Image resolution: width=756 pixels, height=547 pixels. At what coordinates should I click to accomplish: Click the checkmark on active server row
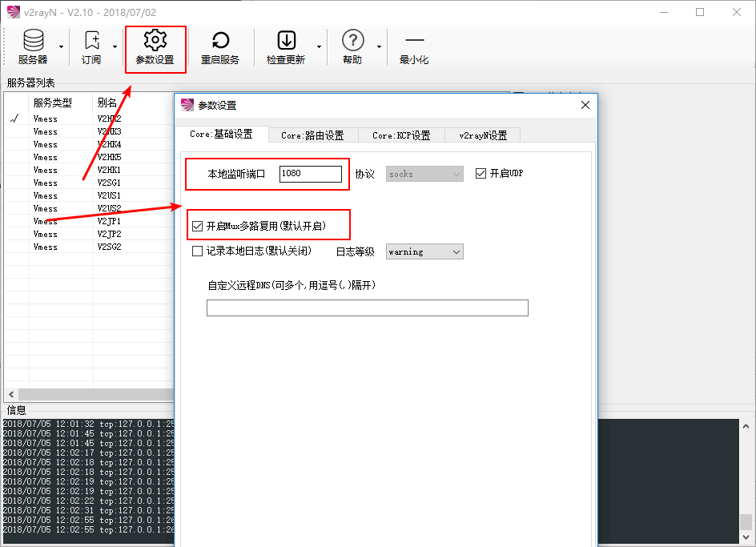tap(14, 119)
